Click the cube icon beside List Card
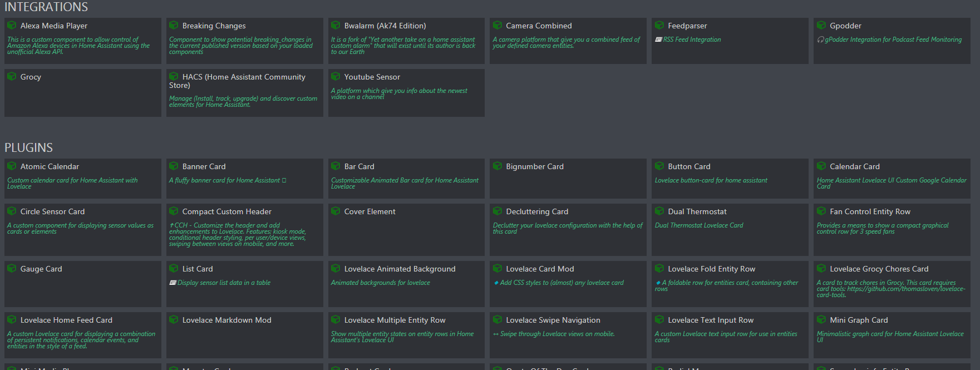Image resolution: width=980 pixels, height=370 pixels. pos(174,268)
